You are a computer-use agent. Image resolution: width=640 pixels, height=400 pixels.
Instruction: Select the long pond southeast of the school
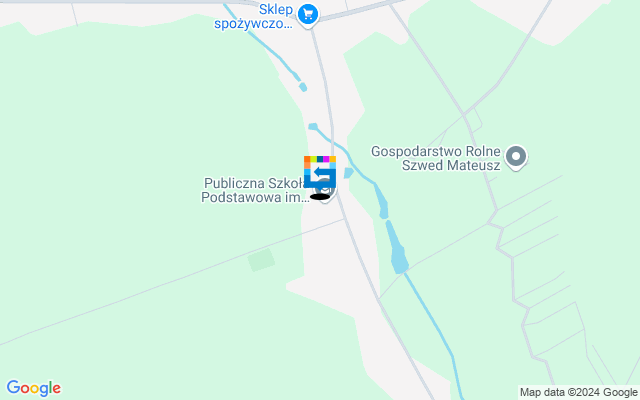[x=397, y=247]
